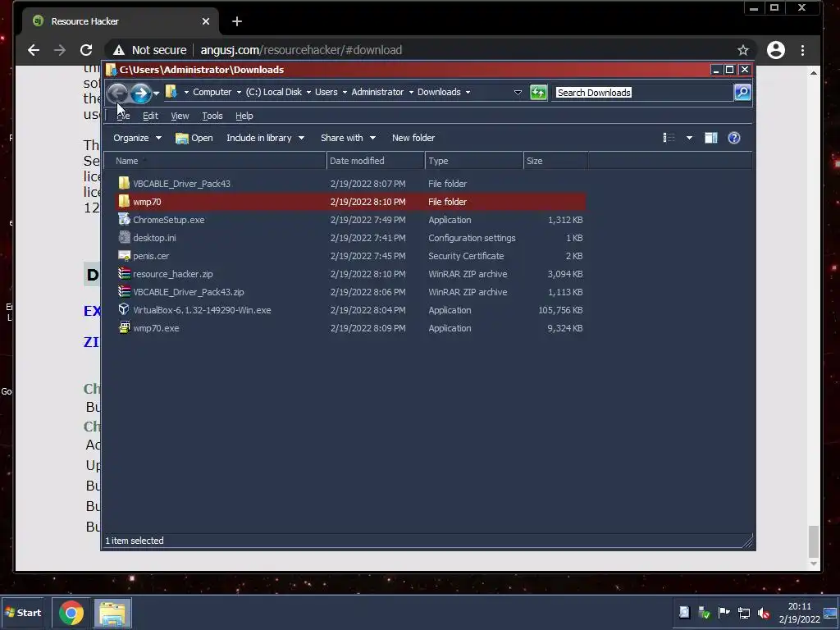The height and width of the screenshot is (630, 840).
Task: Select the Resource Hacker tab in Chrome
Action: tap(121, 21)
